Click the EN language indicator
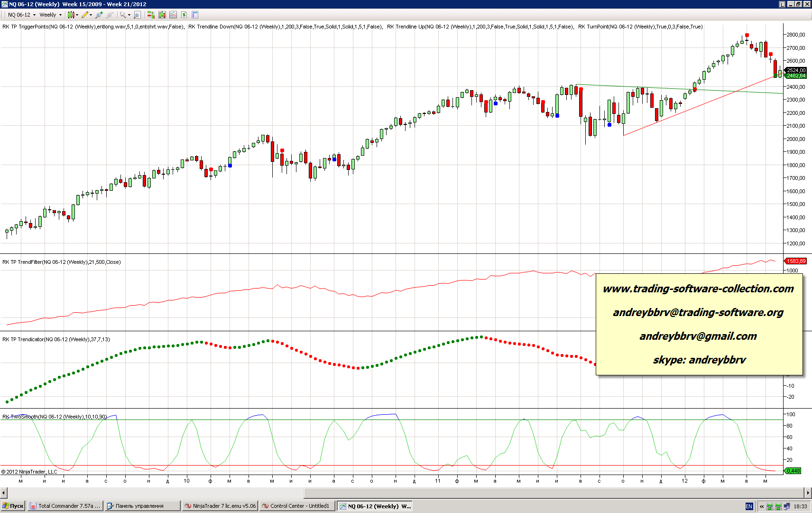 (749, 506)
